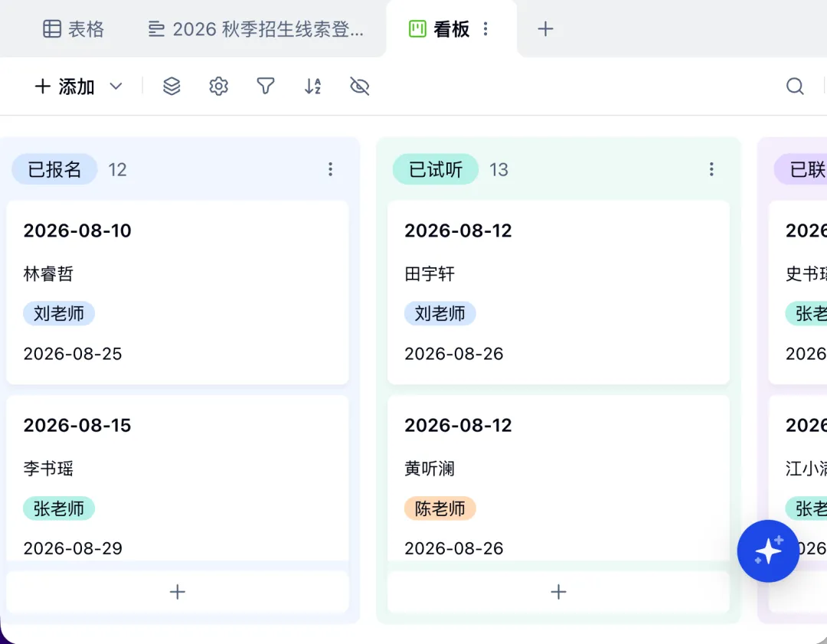Image resolution: width=827 pixels, height=644 pixels.
Task: Open the 2026 秋季招生线索登... tab
Action: [256, 29]
